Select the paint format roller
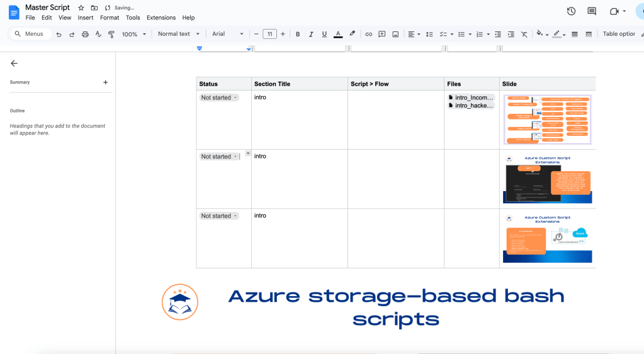The image size is (644, 354). coord(111,35)
